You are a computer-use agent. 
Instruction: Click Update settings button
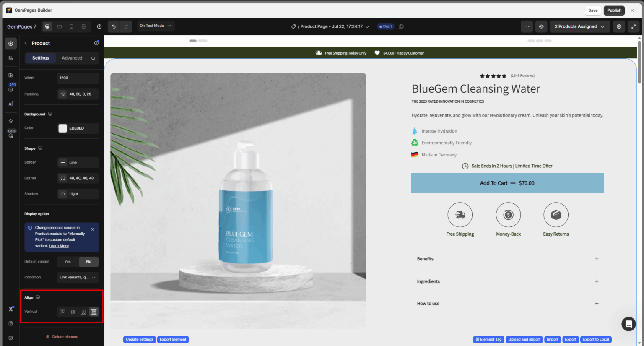(x=140, y=340)
